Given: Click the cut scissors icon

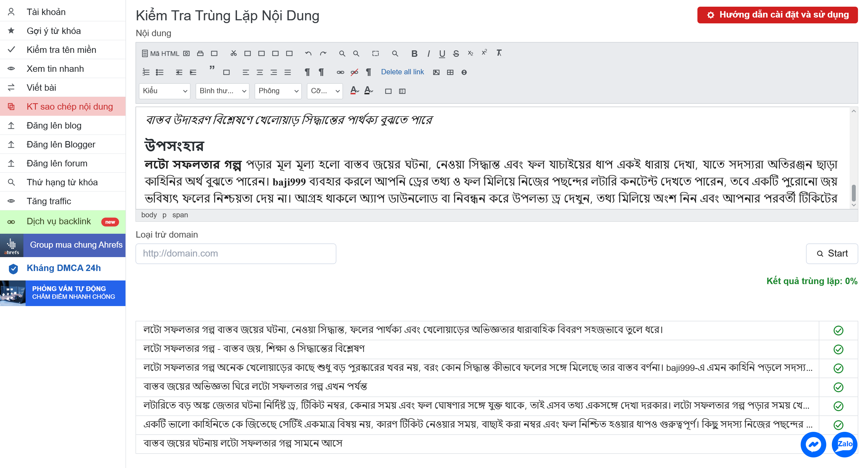Looking at the screenshot, I should pyautogui.click(x=233, y=53).
